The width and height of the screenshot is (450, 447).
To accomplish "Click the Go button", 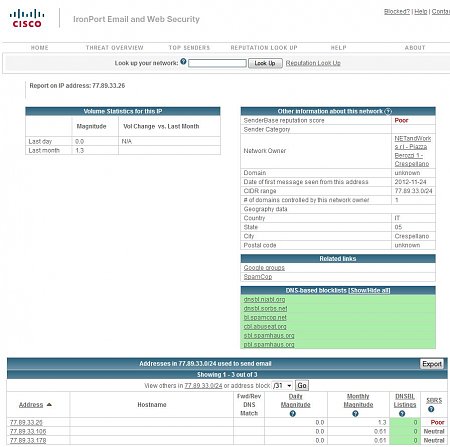I will click(x=302, y=386).
